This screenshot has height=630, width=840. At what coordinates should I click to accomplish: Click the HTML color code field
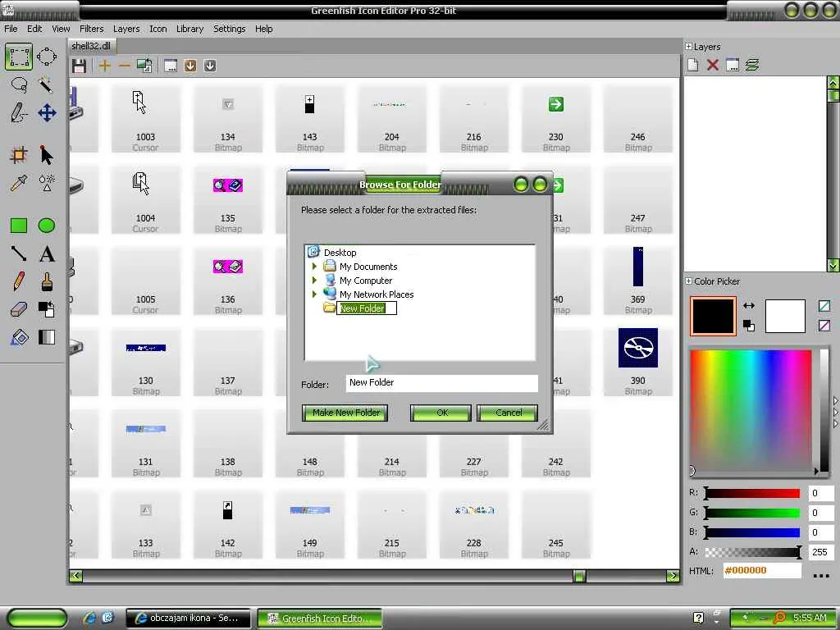pyautogui.click(x=762, y=571)
